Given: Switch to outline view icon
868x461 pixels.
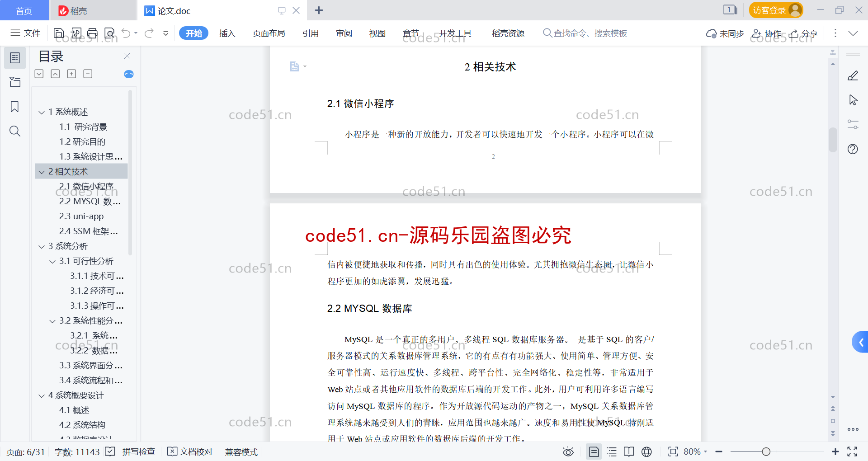Looking at the screenshot, I should pos(612,452).
